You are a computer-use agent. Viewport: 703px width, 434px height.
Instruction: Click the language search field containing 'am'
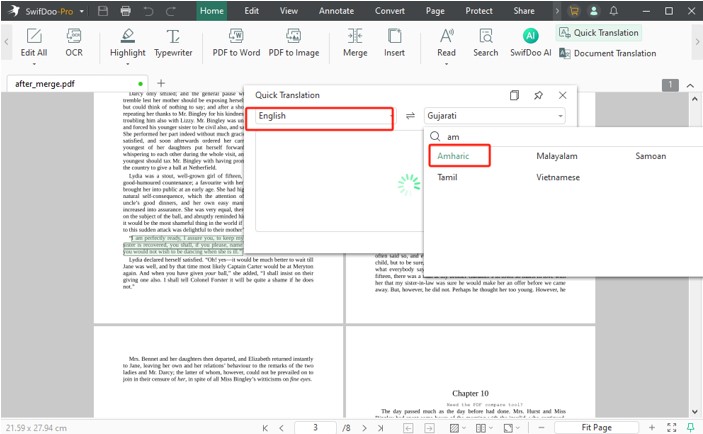tap(565, 137)
